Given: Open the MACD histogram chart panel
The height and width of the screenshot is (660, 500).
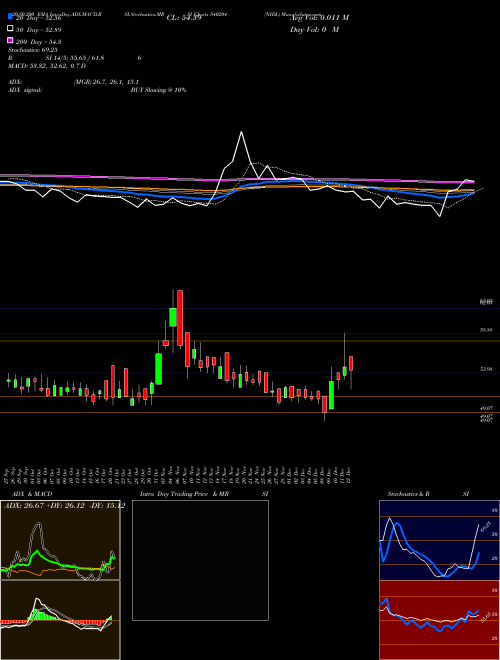Looking at the screenshot, I should [x=60, y=620].
